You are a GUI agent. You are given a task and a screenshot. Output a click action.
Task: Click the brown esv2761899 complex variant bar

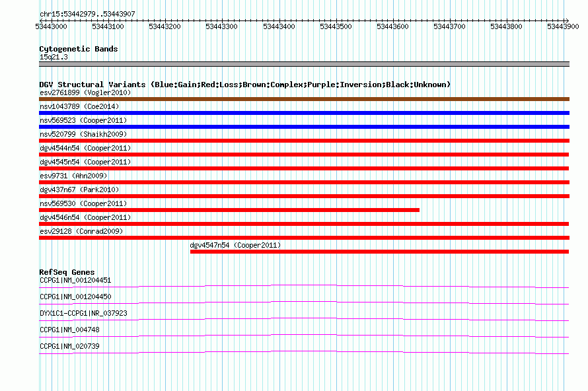[304, 99]
